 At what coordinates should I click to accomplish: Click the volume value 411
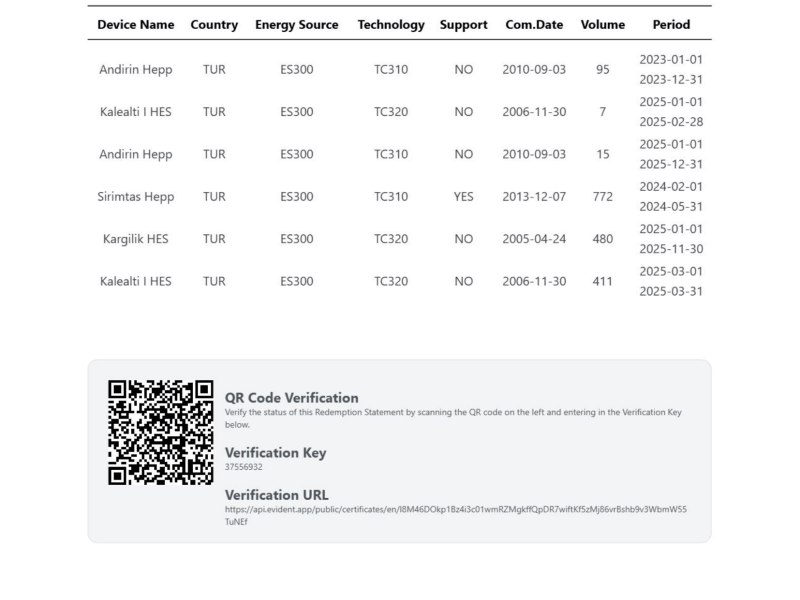[x=602, y=281]
